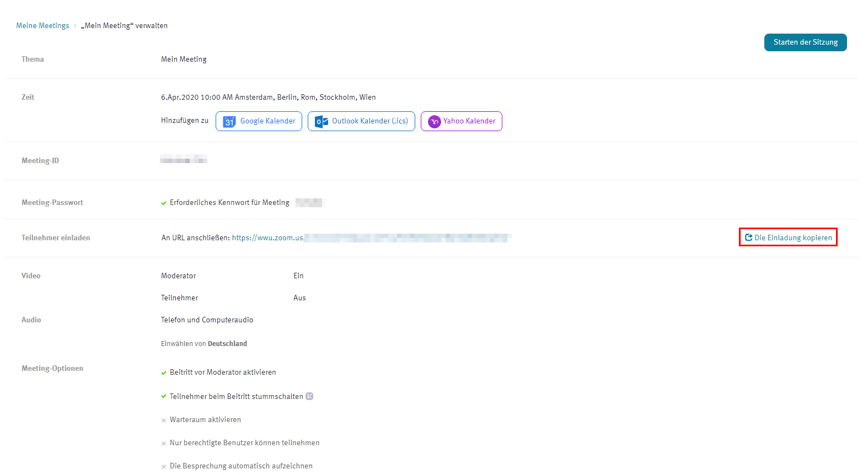Click the copy icon beside Die Einladung kopieren
868x475 pixels.
pyautogui.click(x=749, y=237)
